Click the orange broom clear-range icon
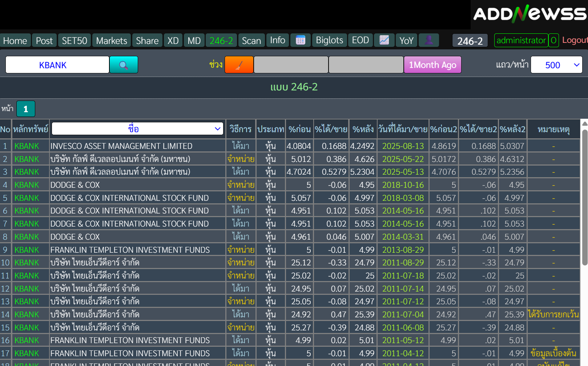 click(239, 65)
